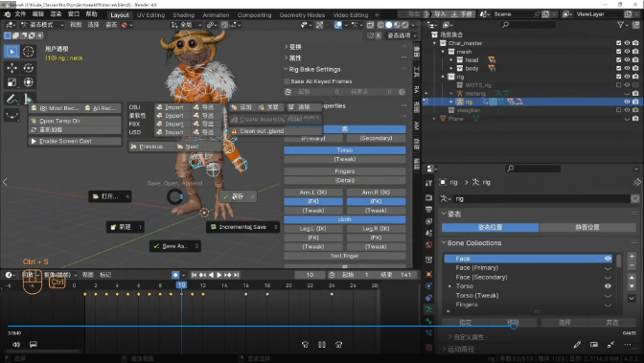Open the 帮助 menu
644x363 pixels.
92,14
